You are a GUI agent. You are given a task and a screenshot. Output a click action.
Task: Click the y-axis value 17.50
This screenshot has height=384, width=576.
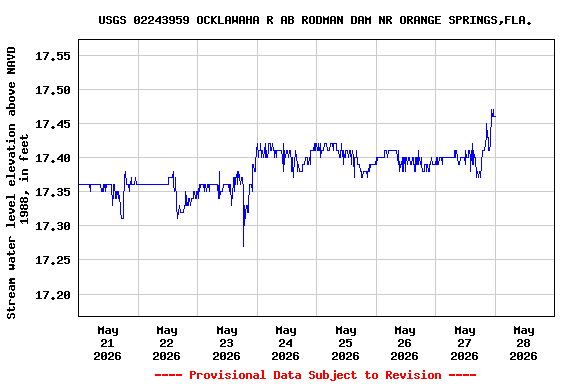[53, 90]
